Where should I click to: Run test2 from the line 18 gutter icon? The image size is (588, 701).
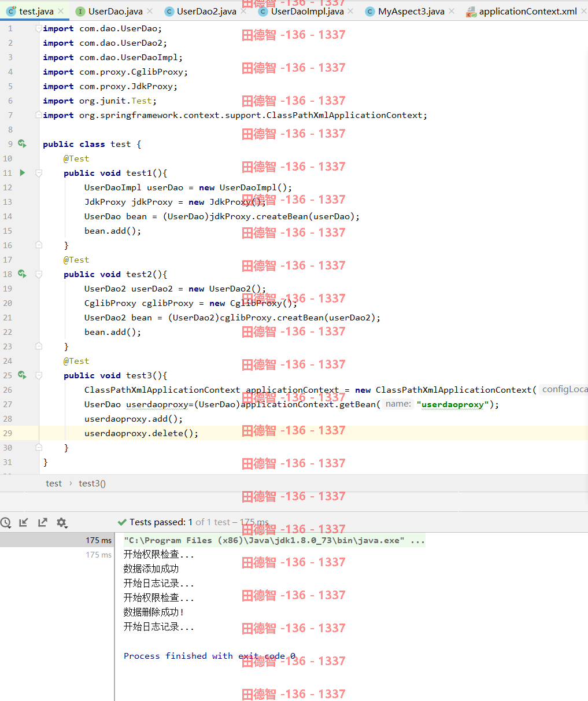(x=22, y=274)
